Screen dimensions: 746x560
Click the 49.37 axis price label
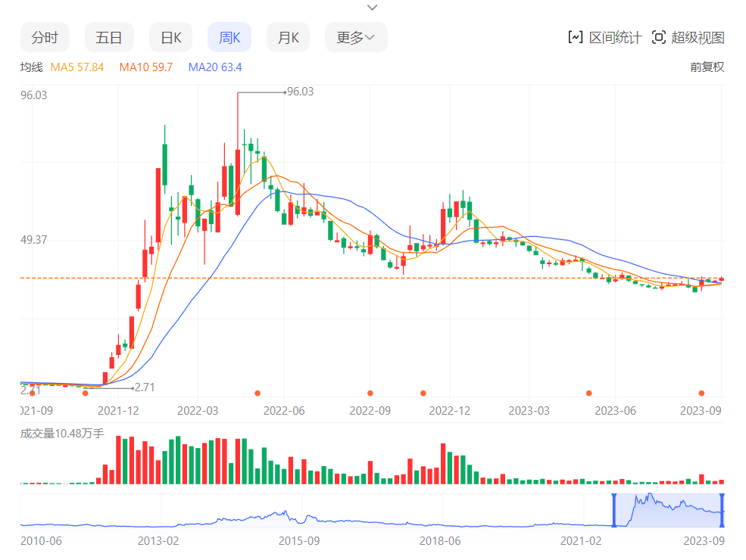coord(34,240)
